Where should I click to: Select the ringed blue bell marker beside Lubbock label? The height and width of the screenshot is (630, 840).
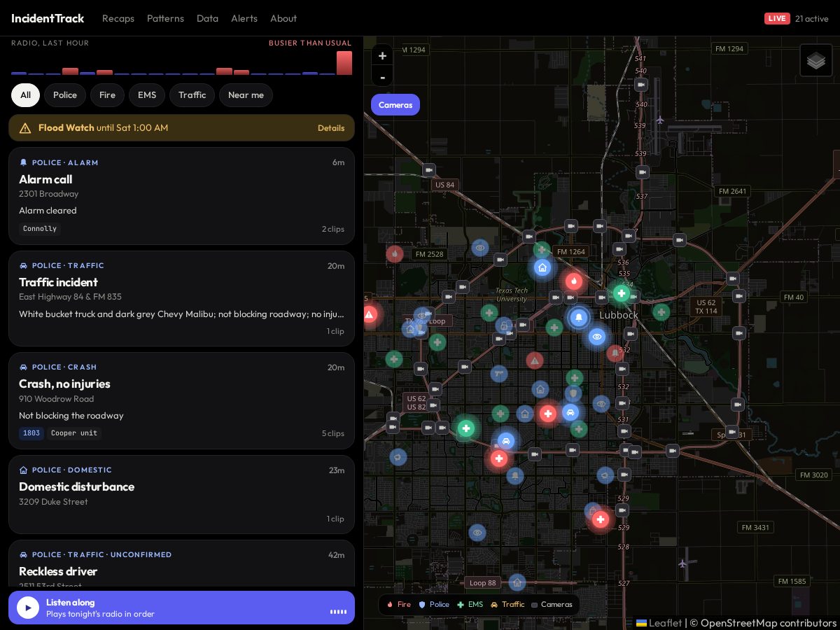tap(579, 318)
